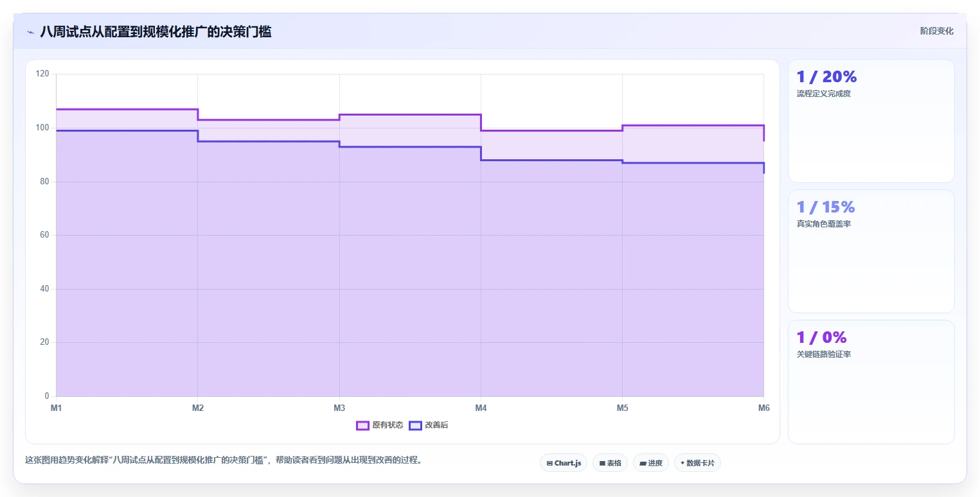Screen dimensions: 980x497
Task: Click the 1 / 15% value
Action: 826,207
